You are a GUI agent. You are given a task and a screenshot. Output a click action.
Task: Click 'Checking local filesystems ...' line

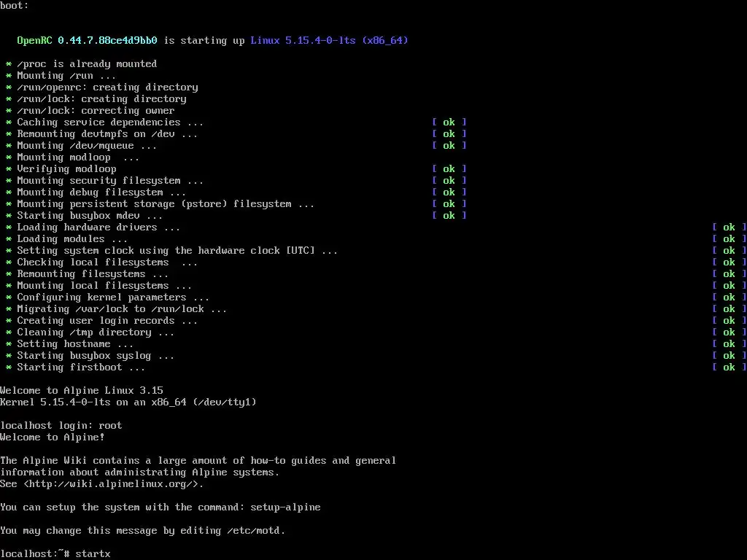pos(107,262)
